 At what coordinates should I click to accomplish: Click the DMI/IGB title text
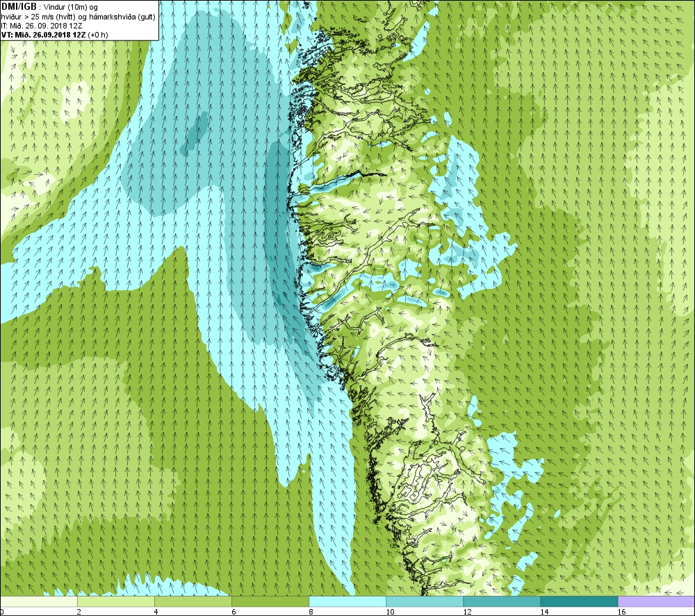(19, 7)
